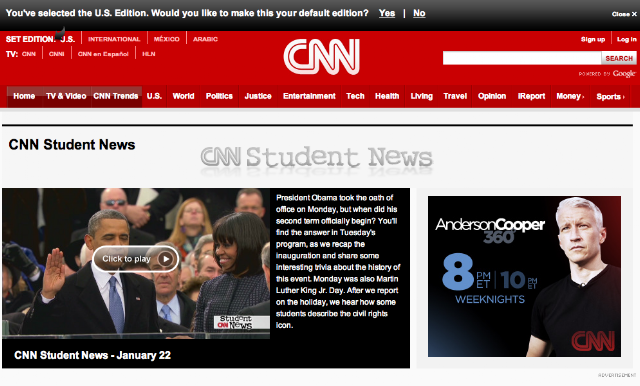Click No for default edition prompt
The width and height of the screenshot is (640, 386).
click(419, 13)
